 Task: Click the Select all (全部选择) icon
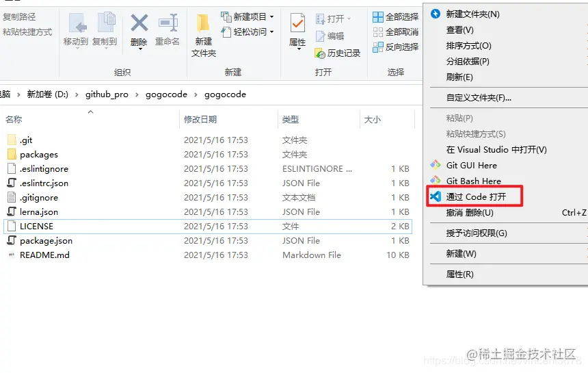[378, 17]
